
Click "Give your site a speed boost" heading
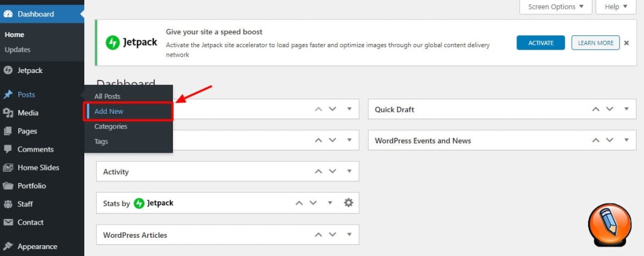click(x=214, y=32)
